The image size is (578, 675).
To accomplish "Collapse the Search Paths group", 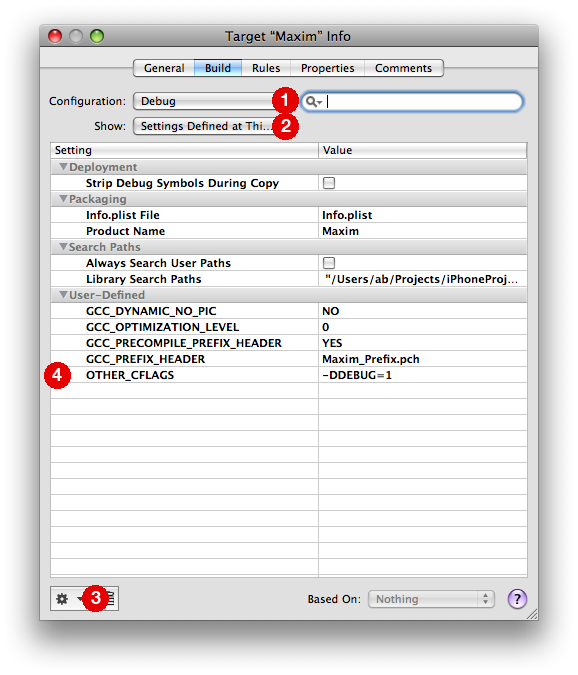I will pos(64,247).
